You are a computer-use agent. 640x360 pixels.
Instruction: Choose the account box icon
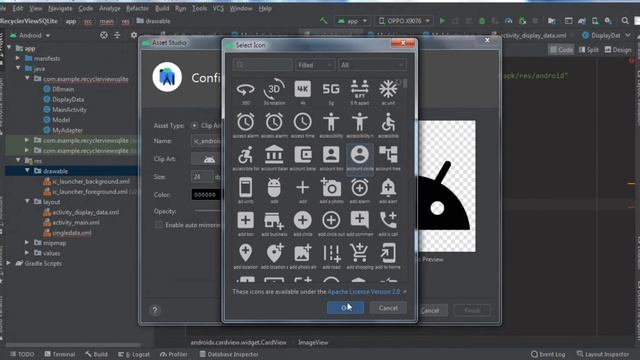pyautogui.click(x=331, y=155)
